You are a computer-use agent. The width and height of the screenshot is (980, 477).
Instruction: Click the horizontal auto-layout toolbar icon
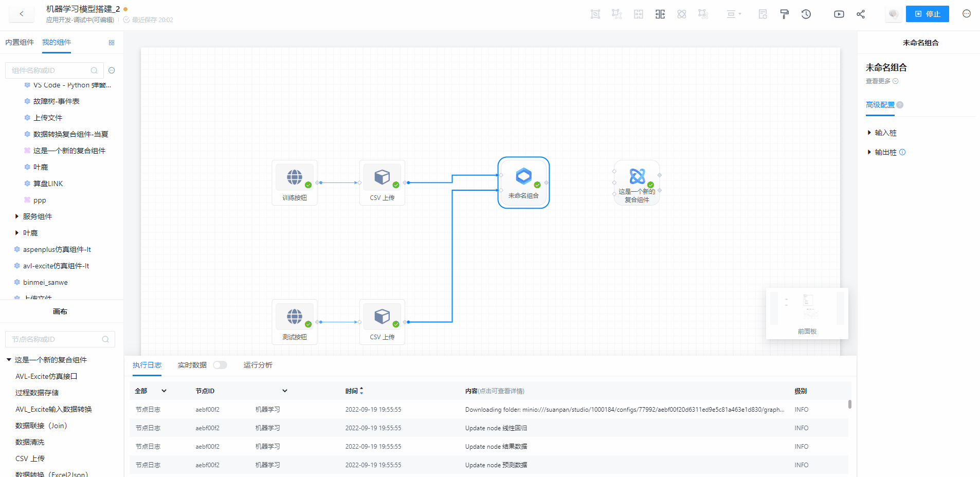[x=660, y=14]
